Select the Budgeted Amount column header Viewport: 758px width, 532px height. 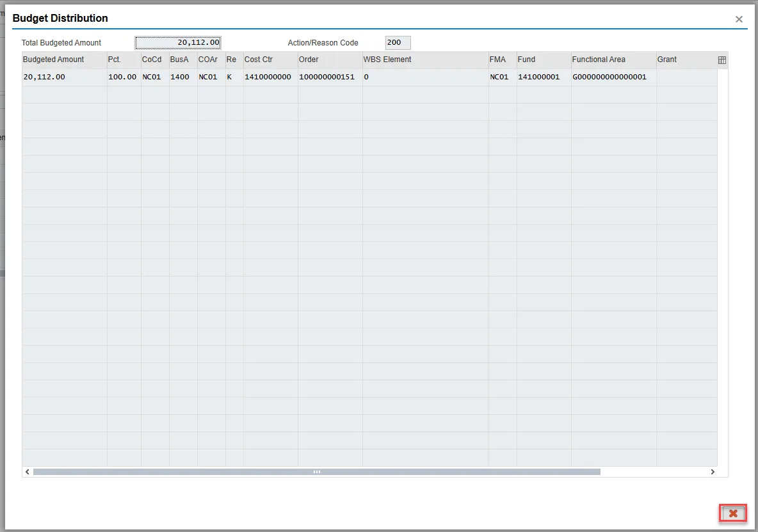click(x=64, y=60)
